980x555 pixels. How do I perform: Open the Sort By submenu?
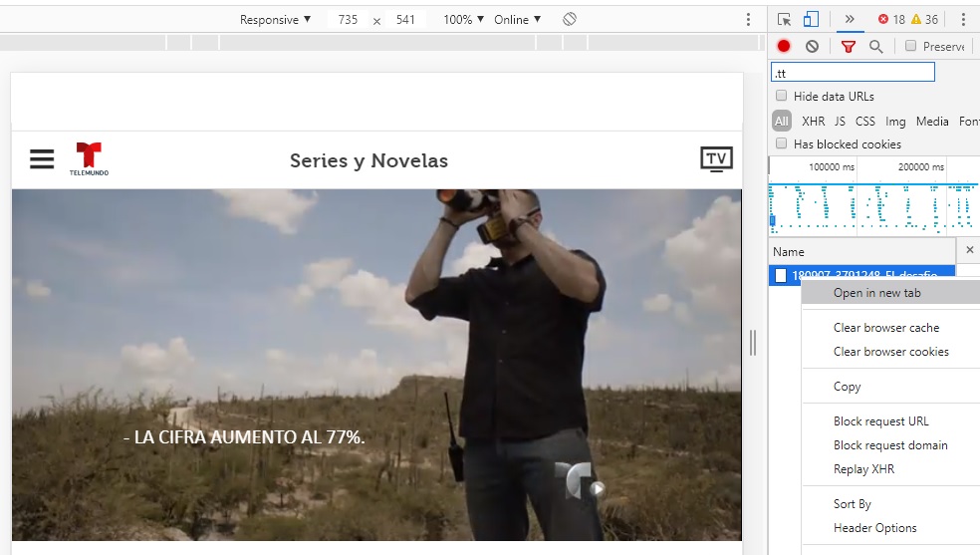click(x=890, y=504)
